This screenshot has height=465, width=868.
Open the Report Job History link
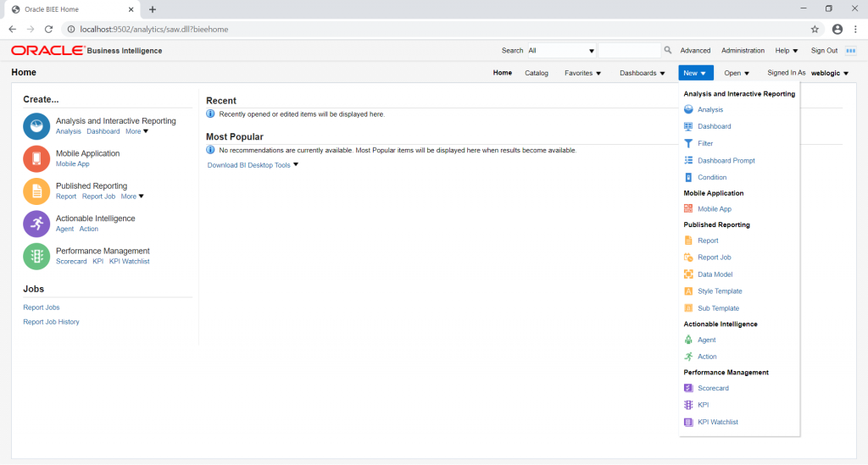point(51,322)
